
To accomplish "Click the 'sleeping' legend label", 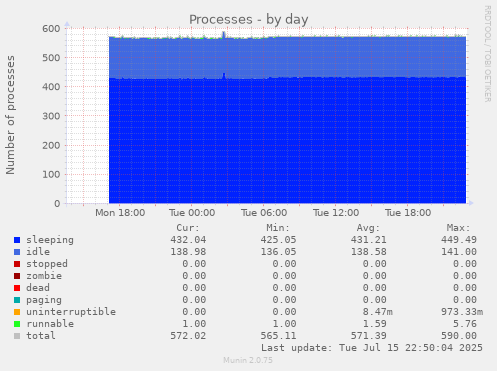I will tap(50, 240).
